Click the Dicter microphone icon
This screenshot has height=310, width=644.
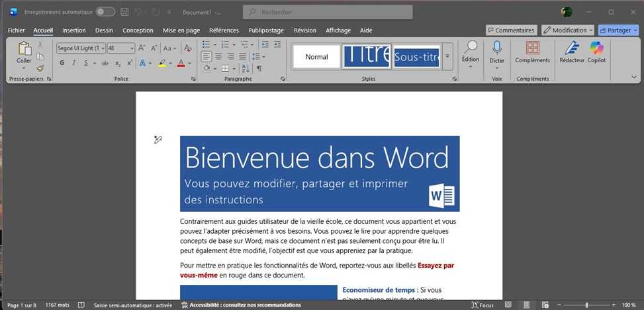(x=497, y=48)
